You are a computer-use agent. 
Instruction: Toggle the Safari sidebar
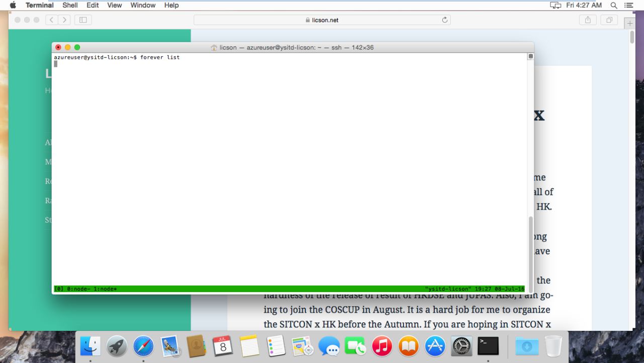coord(83,20)
